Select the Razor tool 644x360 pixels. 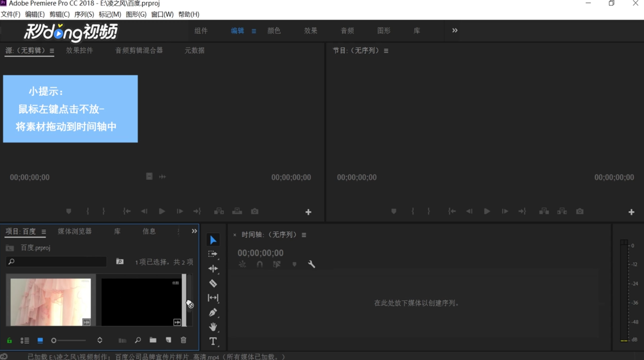point(213,284)
